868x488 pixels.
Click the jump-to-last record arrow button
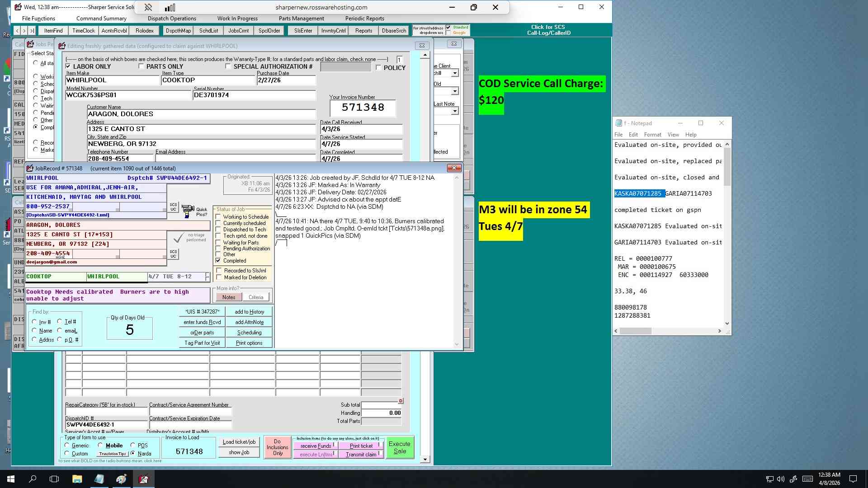click(x=32, y=31)
